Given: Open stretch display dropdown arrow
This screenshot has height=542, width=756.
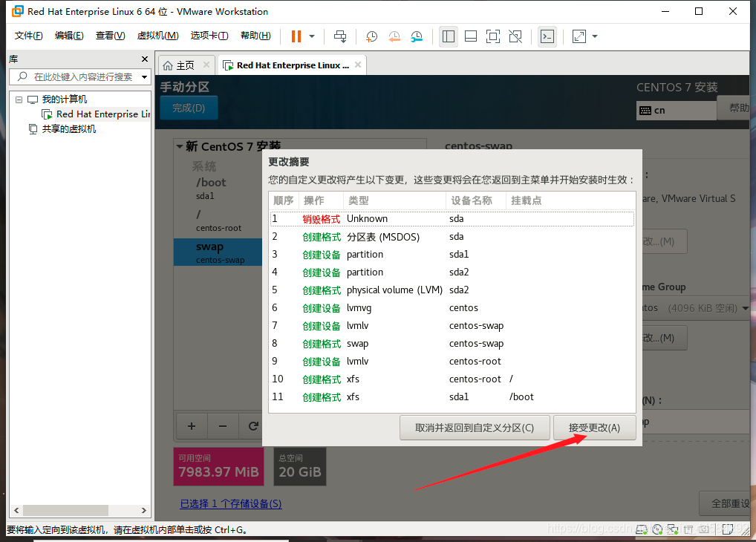Looking at the screenshot, I should click(x=595, y=36).
